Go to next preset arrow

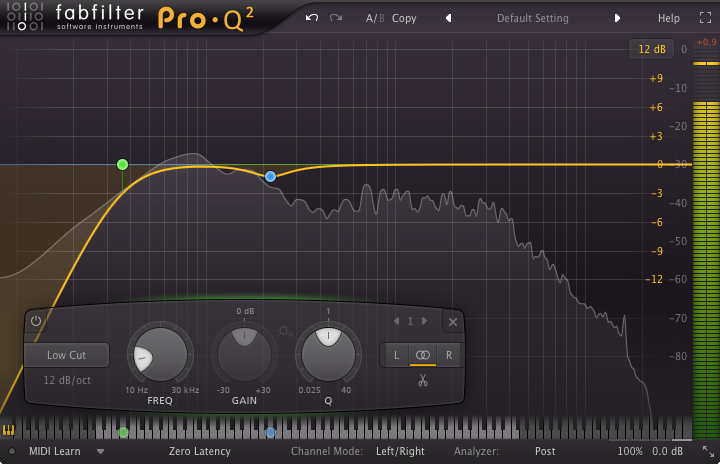tap(617, 18)
